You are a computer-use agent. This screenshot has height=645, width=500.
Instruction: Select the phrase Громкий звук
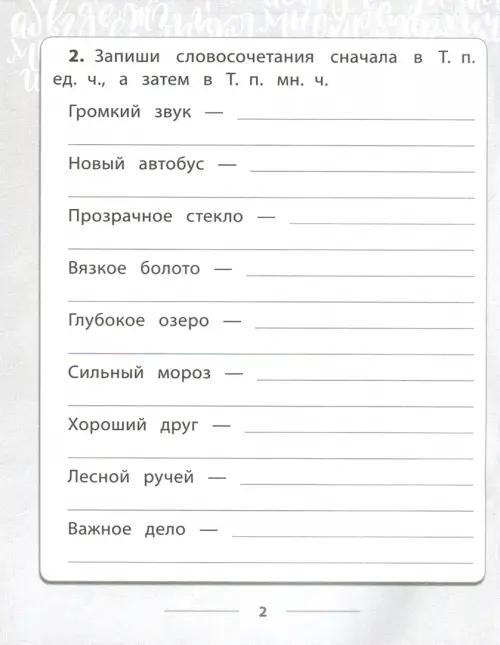tap(130, 112)
